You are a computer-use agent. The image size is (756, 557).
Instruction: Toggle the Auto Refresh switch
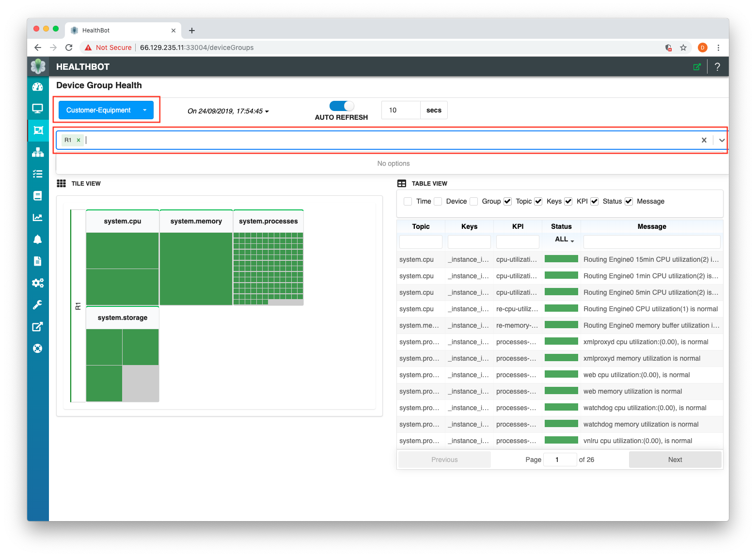coord(342,106)
